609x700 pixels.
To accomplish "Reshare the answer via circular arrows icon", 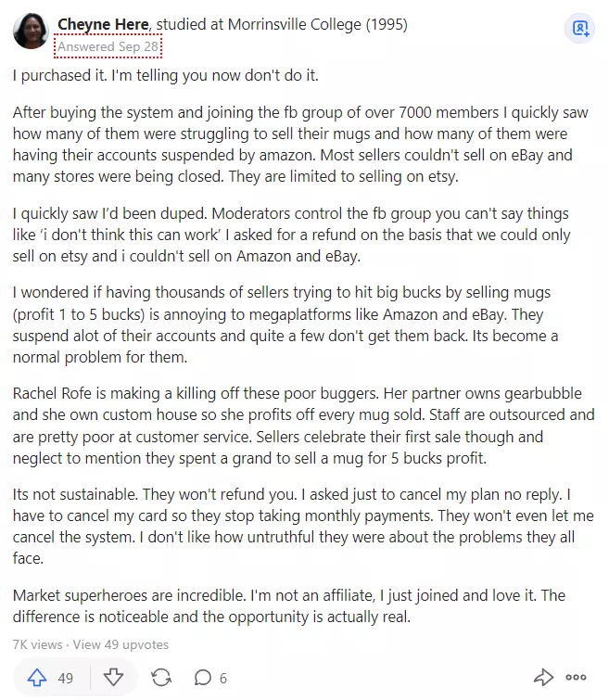I will 161,678.
